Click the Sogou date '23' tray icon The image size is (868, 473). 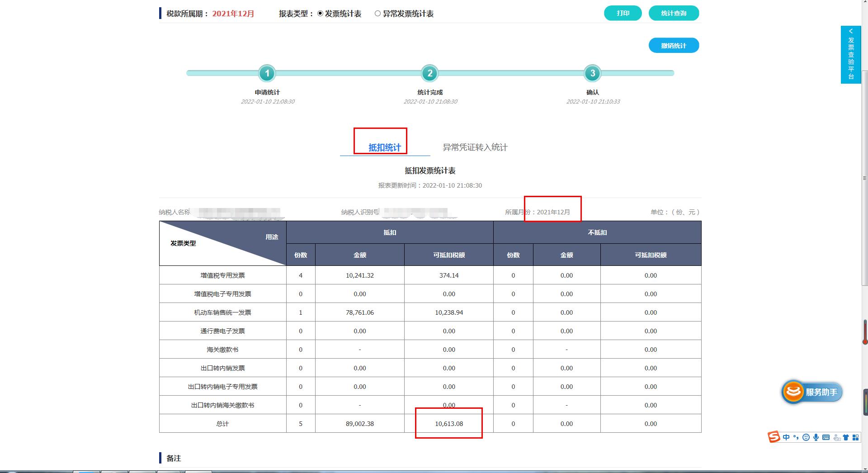pos(837,437)
